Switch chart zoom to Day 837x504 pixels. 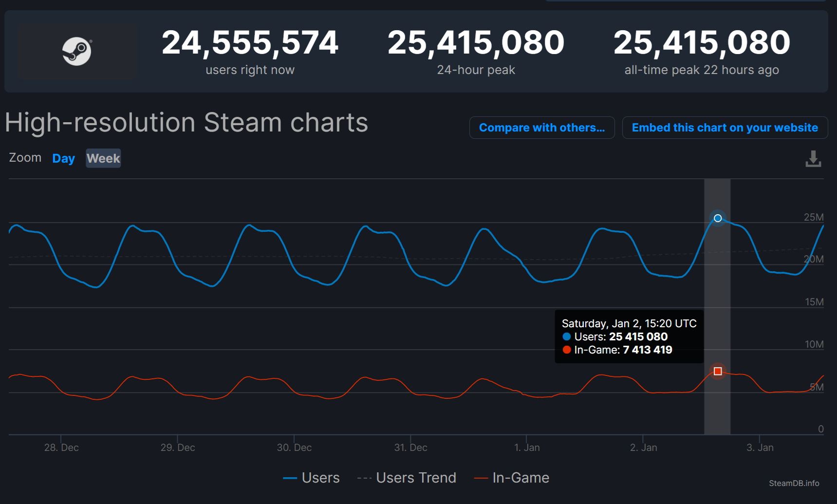(x=63, y=158)
